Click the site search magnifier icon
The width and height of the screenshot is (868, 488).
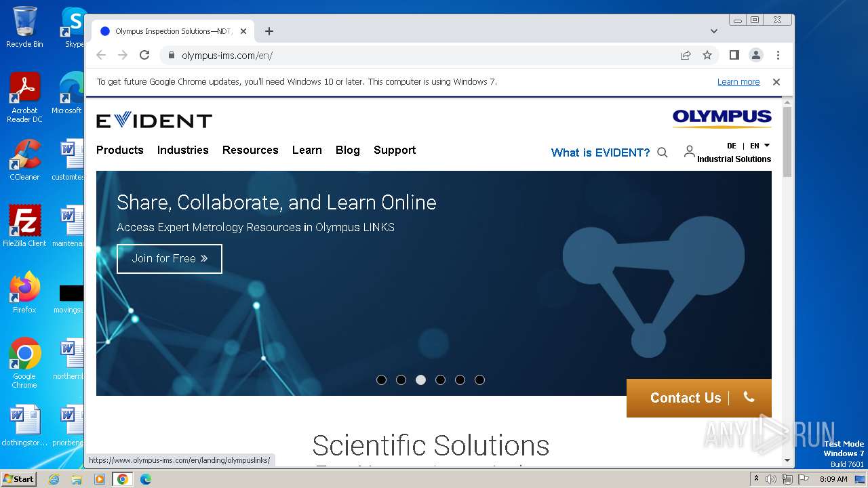[x=663, y=152]
